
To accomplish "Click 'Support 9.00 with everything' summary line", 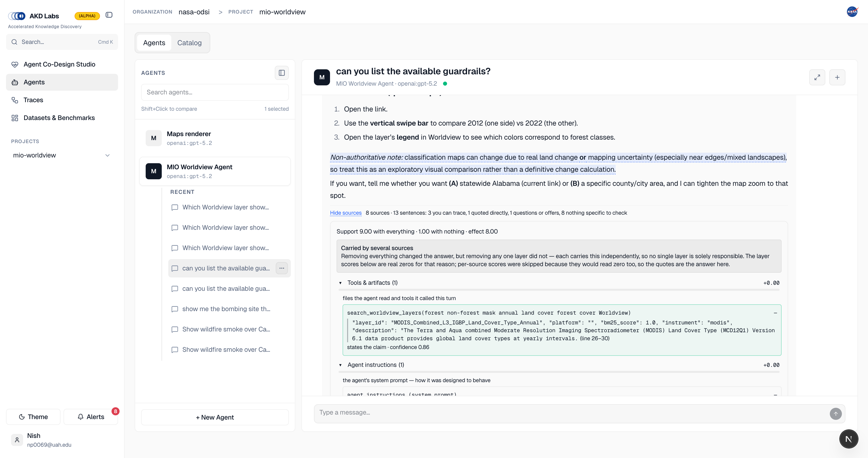I will 417,232.
